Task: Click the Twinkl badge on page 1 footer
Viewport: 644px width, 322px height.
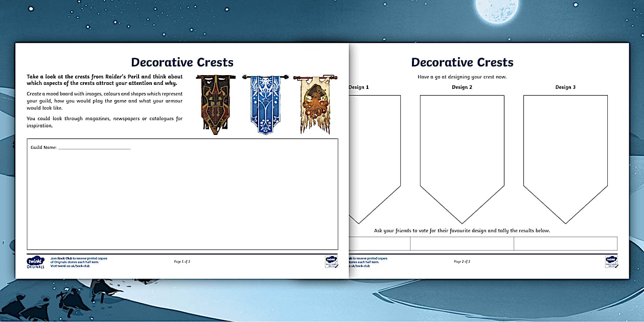Action: point(331,262)
